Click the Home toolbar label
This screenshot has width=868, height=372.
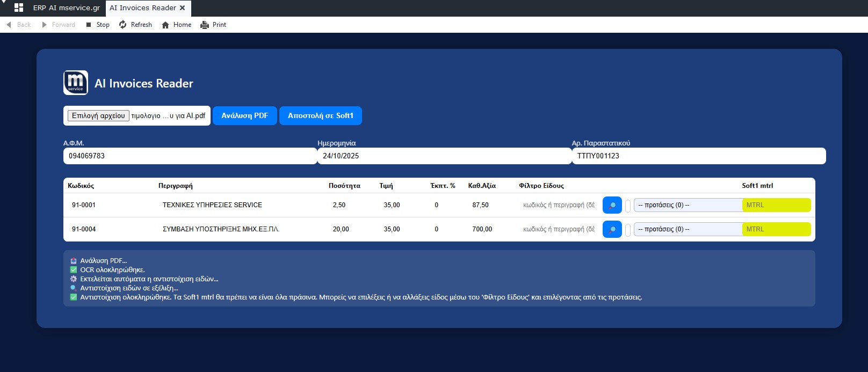(x=182, y=25)
